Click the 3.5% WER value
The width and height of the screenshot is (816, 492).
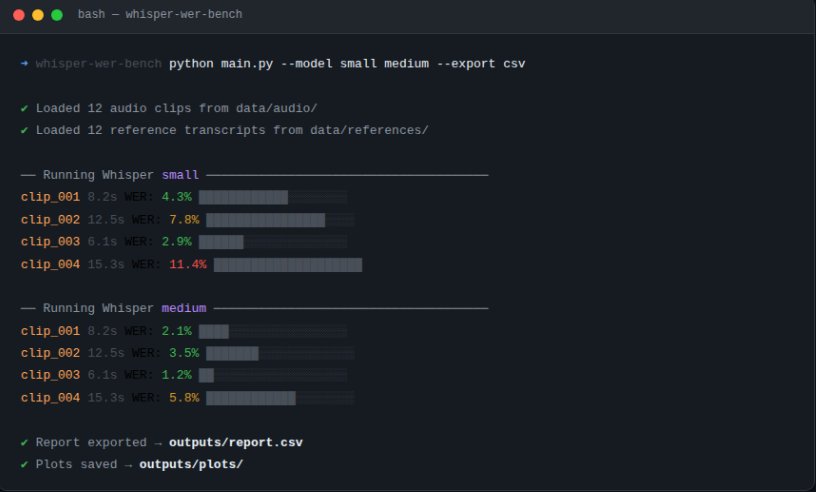click(x=184, y=353)
